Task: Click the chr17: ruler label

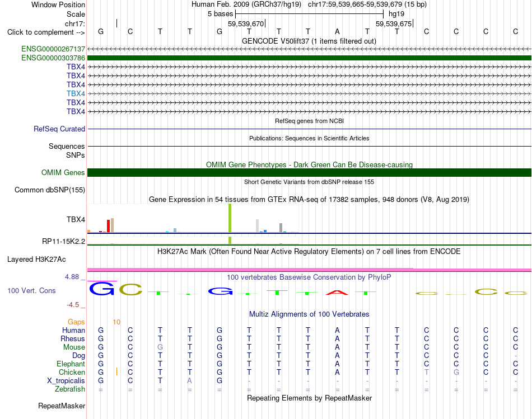Action: click(74, 23)
